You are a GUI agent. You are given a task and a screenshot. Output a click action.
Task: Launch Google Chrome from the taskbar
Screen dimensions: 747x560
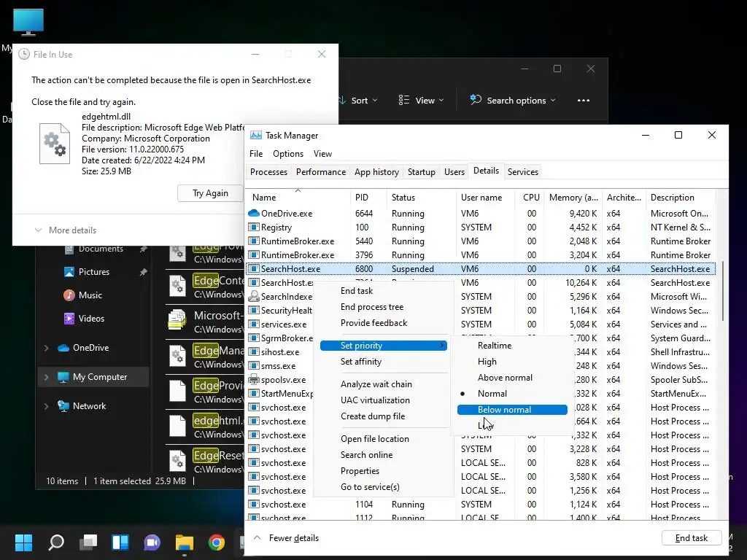(x=216, y=542)
